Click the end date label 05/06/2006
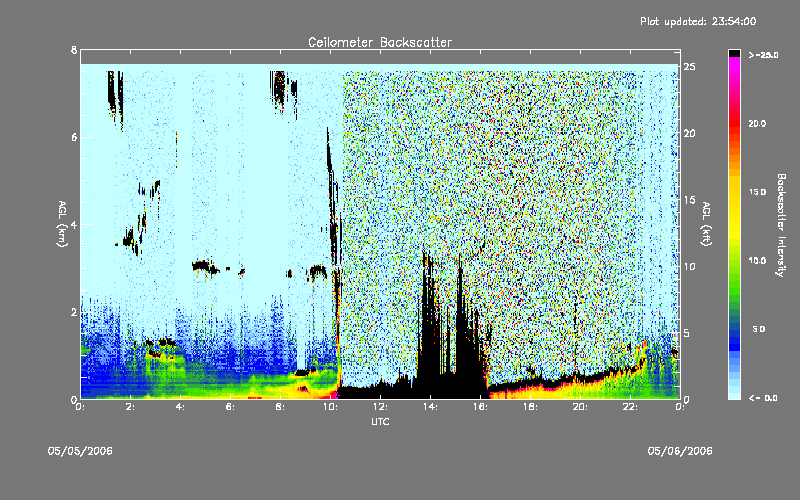 pyautogui.click(x=680, y=451)
